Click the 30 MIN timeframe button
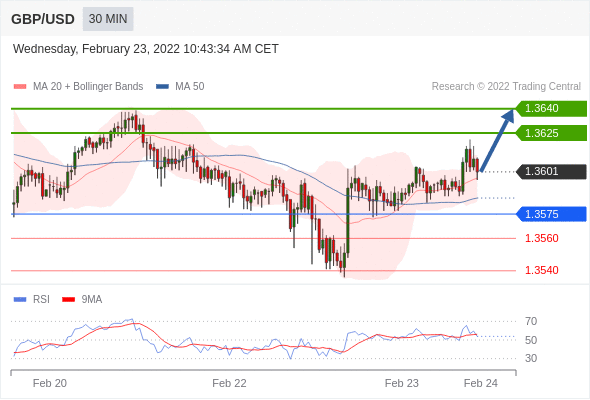This screenshot has height=400, width=590. (x=108, y=19)
